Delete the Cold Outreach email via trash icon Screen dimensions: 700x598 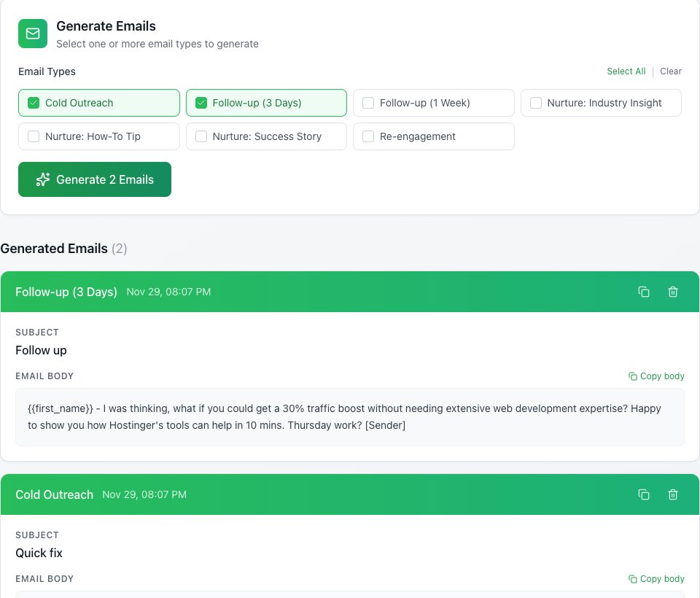(673, 494)
